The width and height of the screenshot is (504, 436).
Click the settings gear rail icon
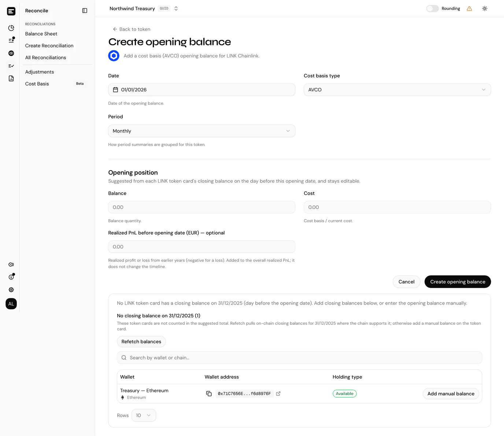pyautogui.click(x=11, y=290)
